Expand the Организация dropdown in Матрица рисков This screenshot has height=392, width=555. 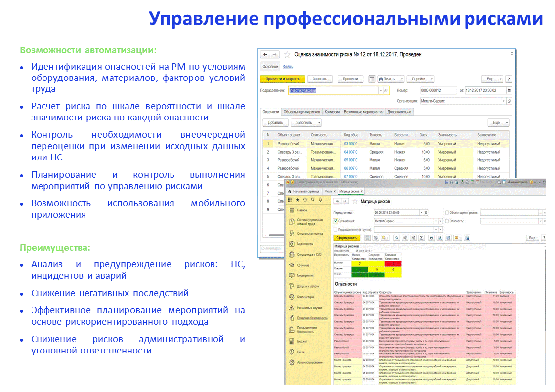[x=436, y=221]
